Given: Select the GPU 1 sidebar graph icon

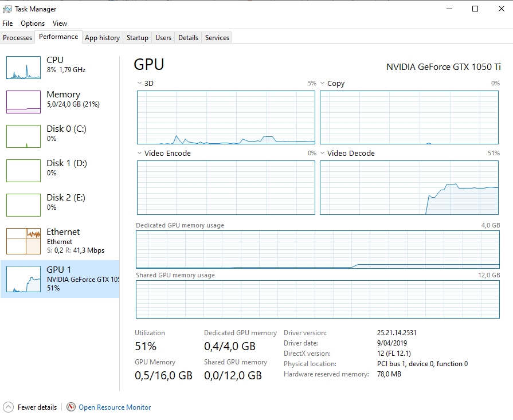Looking at the screenshot, I should [x=24, y=279].
